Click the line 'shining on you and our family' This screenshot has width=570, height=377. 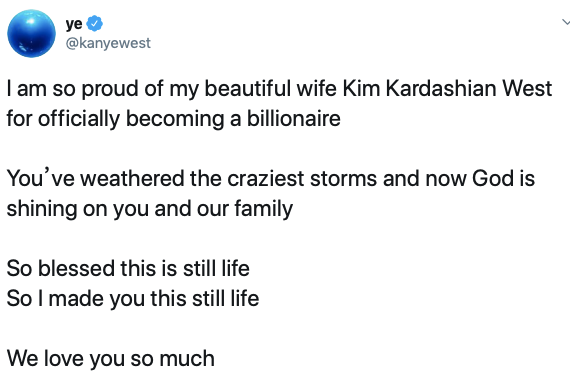point(150,209)
